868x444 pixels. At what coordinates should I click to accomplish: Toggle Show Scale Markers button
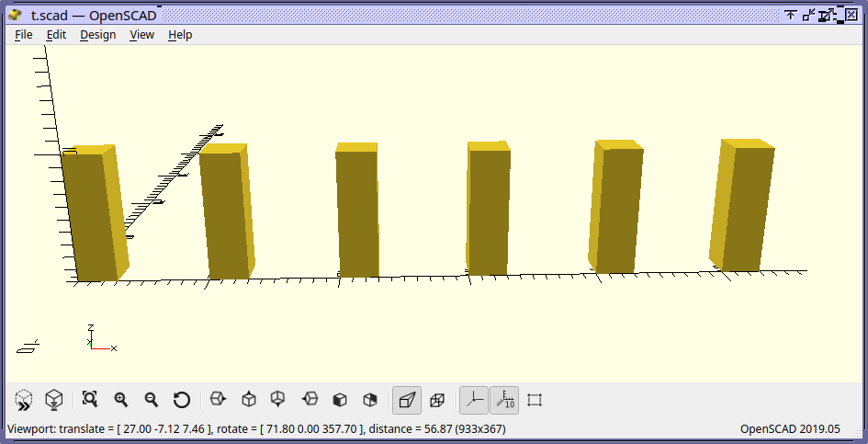pyautogui.click(x=504, y=400)
